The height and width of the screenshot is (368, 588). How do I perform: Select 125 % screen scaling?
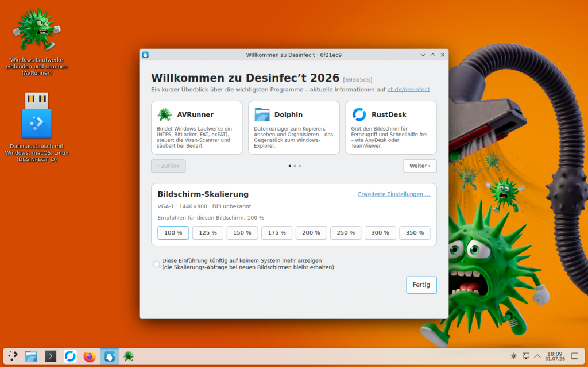pyautogui.click(x=208, y=233)
